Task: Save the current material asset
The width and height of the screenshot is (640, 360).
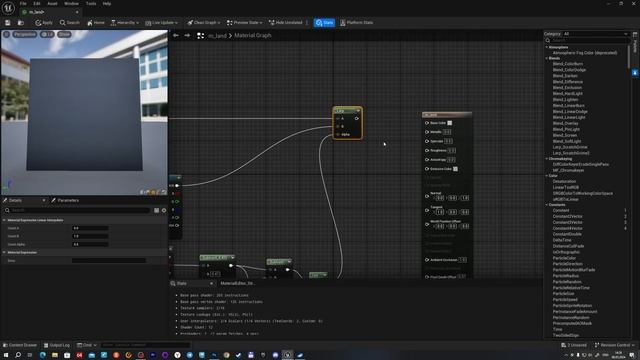Action: (x=7, y=23)
